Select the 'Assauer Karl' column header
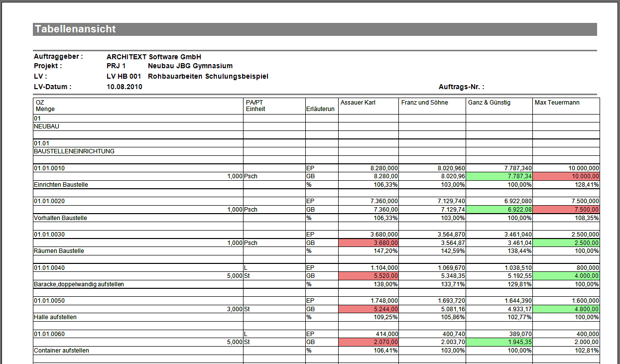The width and height of the screenshot is (620, 364). (358, 103)
